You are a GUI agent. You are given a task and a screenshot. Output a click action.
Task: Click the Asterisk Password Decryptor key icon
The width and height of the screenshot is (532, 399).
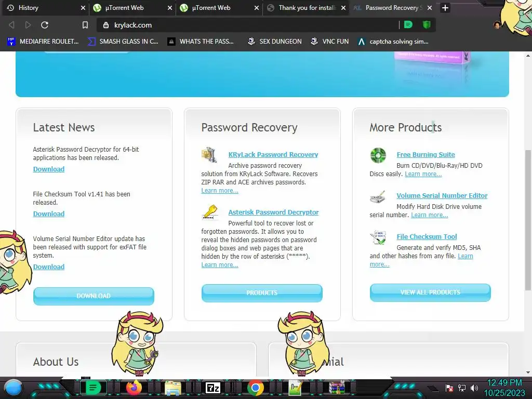pyautogui.click(x=210, y=212)
